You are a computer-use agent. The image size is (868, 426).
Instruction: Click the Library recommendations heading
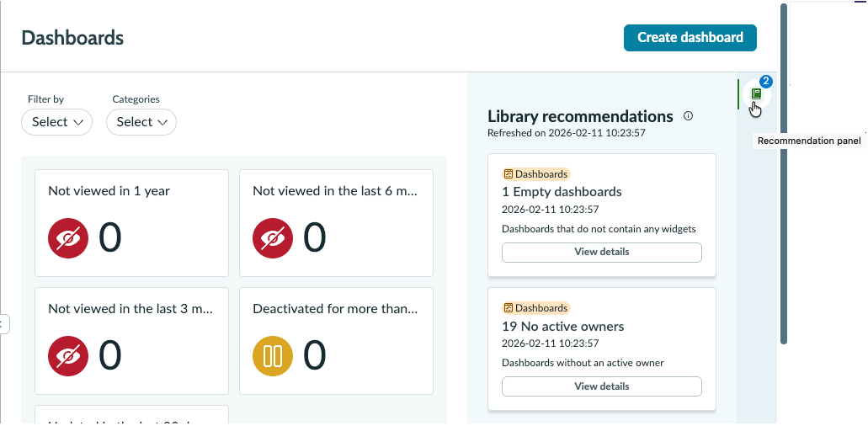coord(580,117)
